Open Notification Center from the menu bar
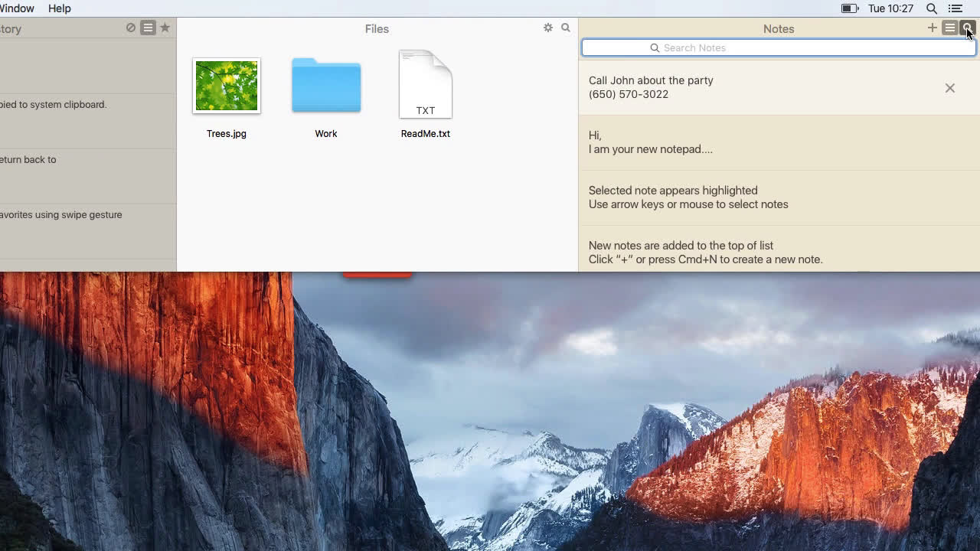The height and width of the screenshot is (551, 980). point(955,8)
